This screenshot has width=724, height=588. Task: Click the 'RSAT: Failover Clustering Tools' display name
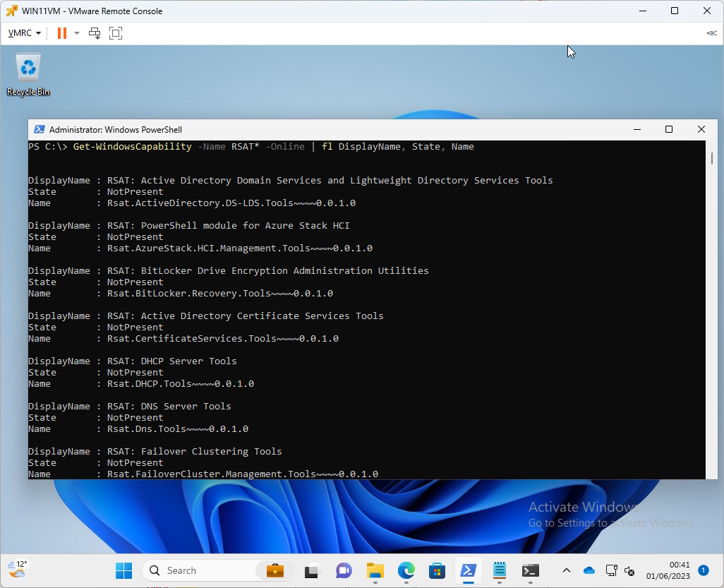point(194,452)
